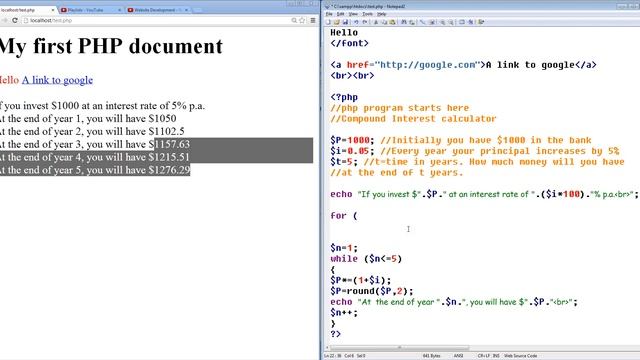Viewport: 640px width, 360px height.
Task: Click the Find (binoculars) icon in Notepad2
Action: point(403,22)
